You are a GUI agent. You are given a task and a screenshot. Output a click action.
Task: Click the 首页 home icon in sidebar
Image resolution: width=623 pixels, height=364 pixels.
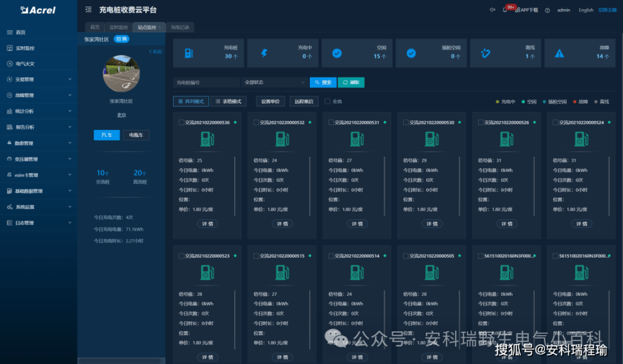[x=10, y=32]
